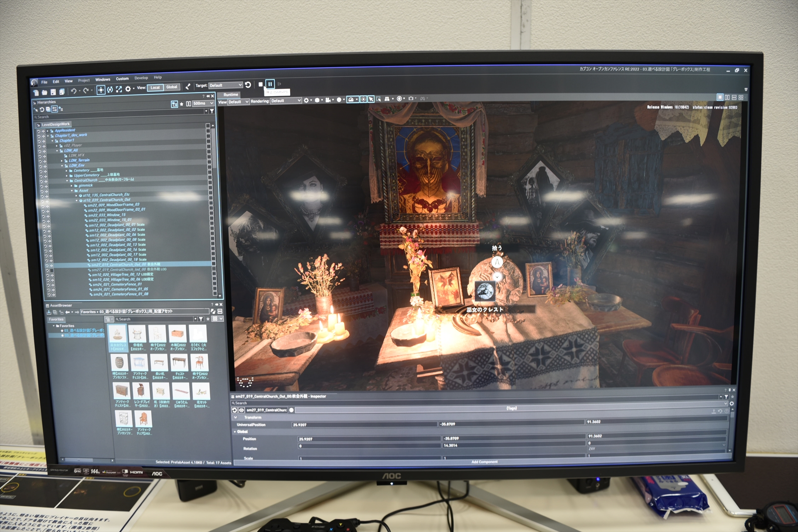Select sm12_002_Deadplant_00_08 in hierarchy tree

[113, 240]
